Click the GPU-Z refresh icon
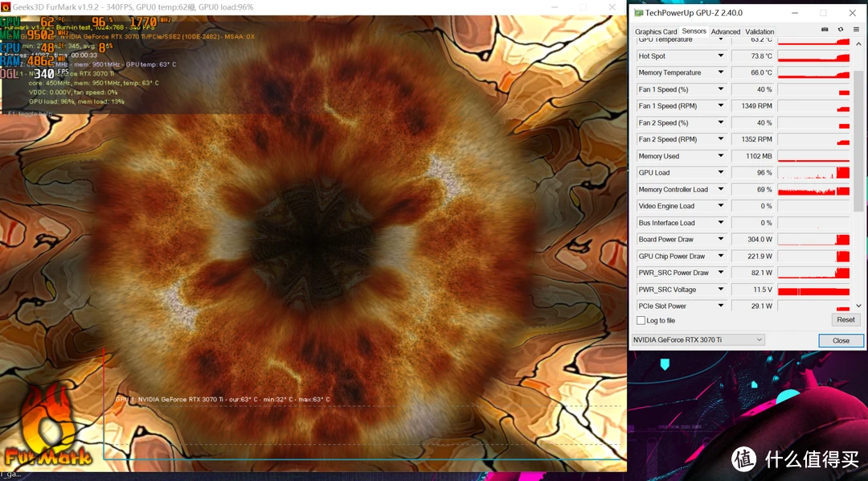This screenshot has width=868, height=481. 841,30
